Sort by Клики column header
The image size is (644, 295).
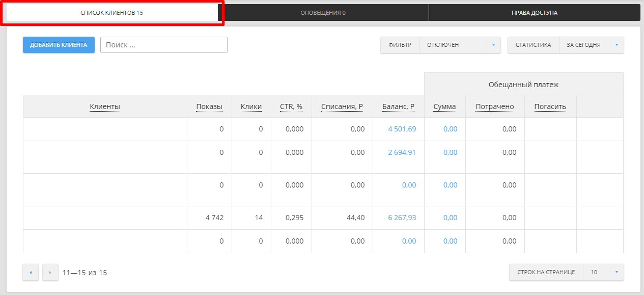pos(251,106)
